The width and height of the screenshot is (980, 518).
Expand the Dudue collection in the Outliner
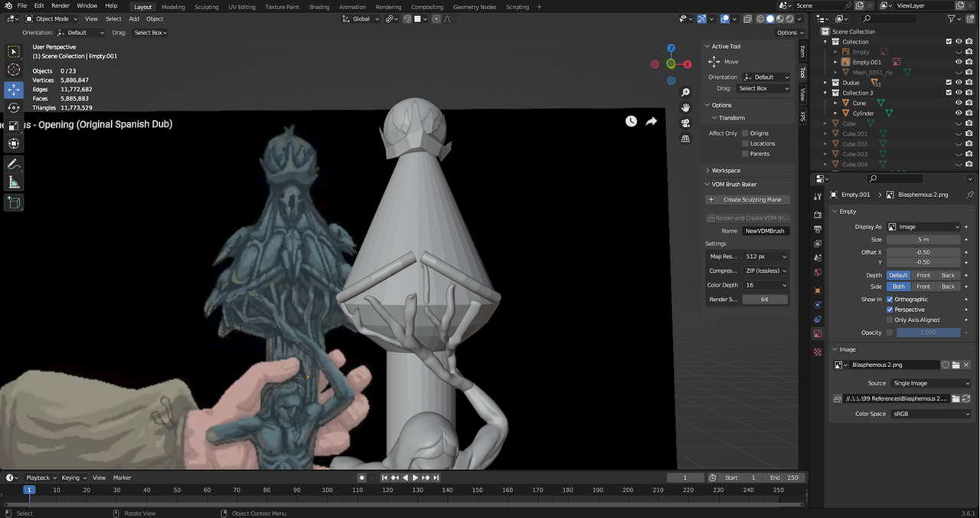[x=825, y=83]
